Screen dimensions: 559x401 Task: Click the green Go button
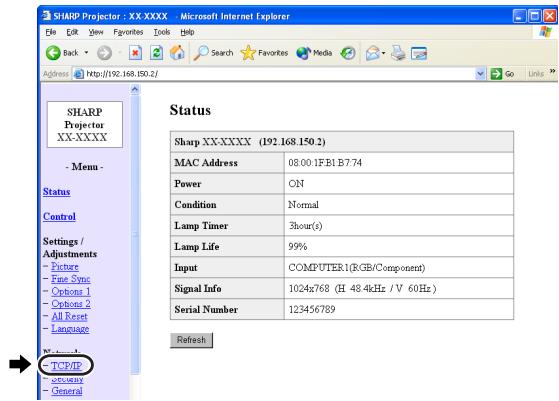click(x=502, y=74)
